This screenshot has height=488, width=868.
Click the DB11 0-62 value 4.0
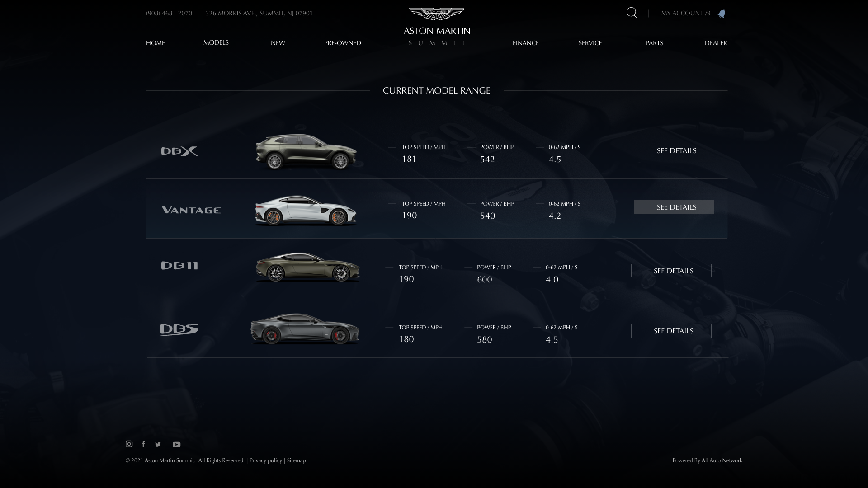click(x=552, y=279)
